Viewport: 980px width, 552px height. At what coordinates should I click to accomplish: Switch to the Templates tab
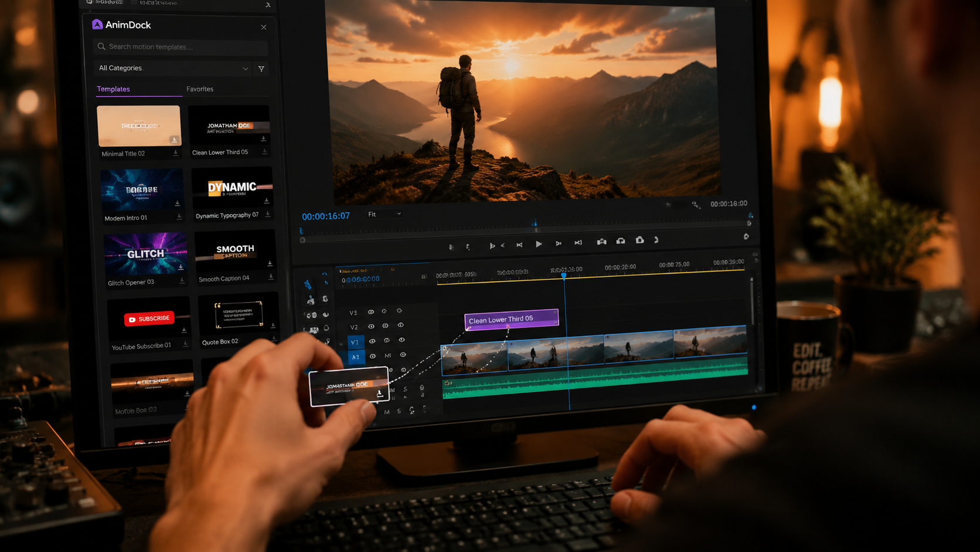(x=113, y=89)
